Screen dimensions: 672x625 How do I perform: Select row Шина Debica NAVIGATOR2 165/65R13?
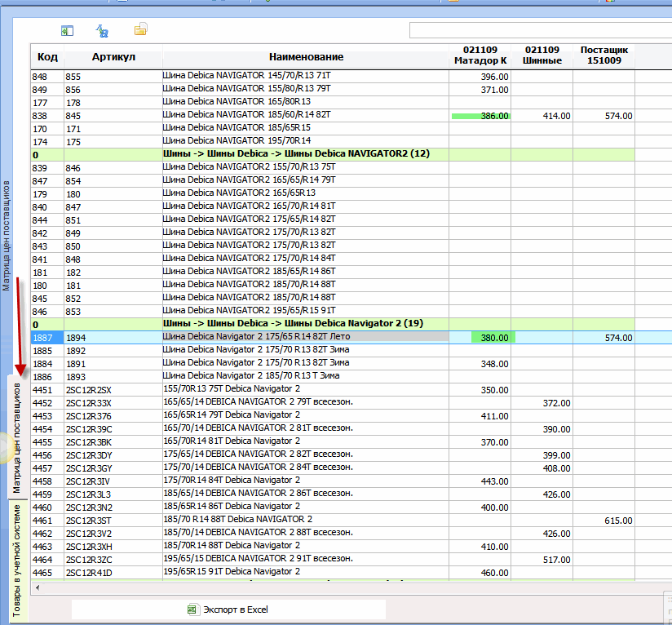(x=333, y=193)
